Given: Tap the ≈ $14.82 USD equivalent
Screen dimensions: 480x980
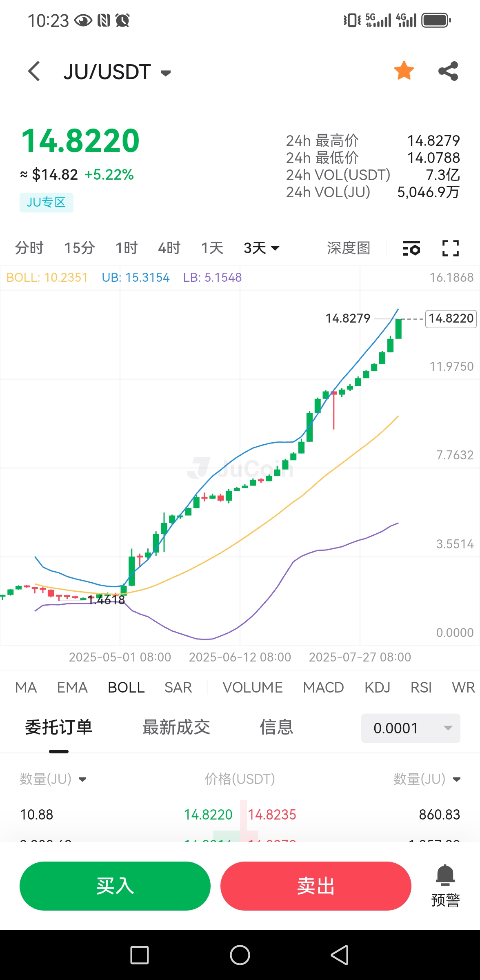Looking at the screenshot, I should point(49,175).
